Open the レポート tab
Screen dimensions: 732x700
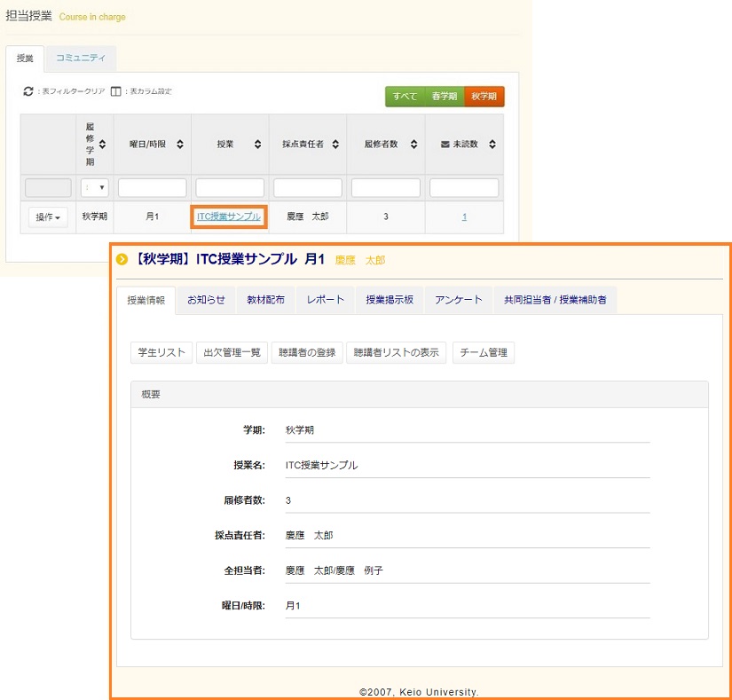326,300
